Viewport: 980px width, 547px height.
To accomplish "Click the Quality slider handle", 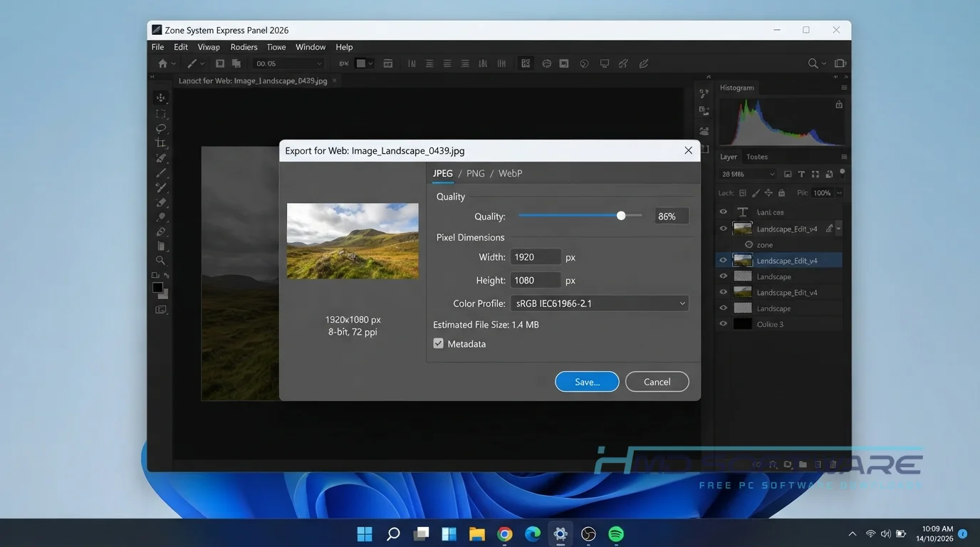I will 621,216.
